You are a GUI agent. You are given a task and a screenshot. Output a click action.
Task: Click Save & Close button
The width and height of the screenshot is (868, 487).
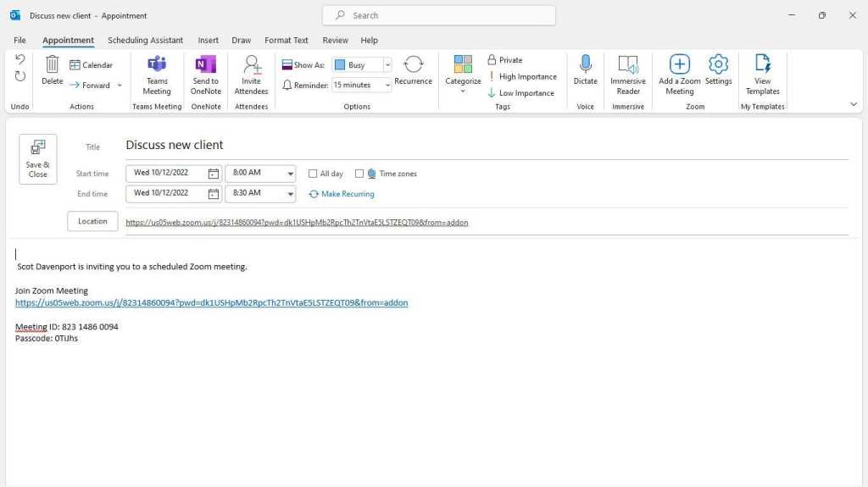(38, 159)
